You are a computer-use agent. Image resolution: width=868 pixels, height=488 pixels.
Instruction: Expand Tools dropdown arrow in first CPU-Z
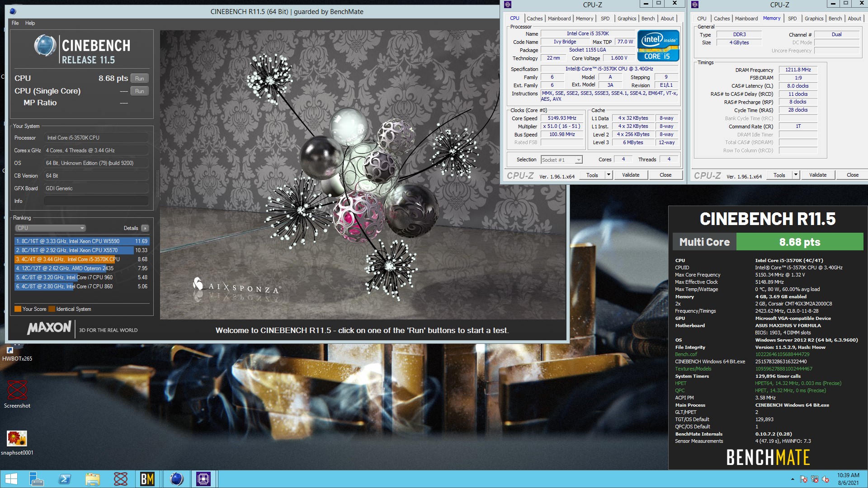point(609,175)
